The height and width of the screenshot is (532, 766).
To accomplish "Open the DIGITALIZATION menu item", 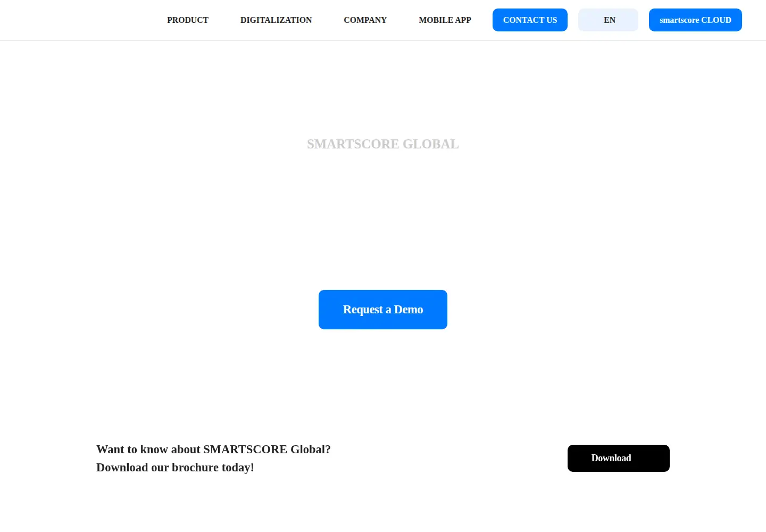I will [276, 20].
